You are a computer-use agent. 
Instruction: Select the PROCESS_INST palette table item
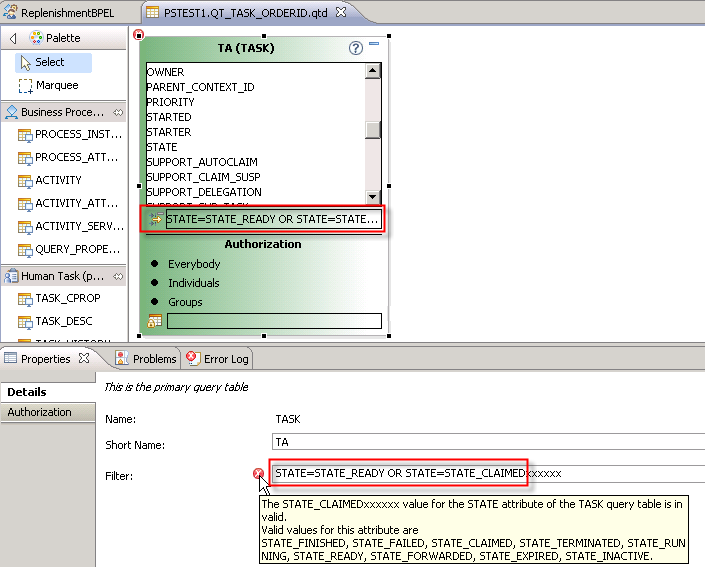pyautogui.click(x=70, y=134)
